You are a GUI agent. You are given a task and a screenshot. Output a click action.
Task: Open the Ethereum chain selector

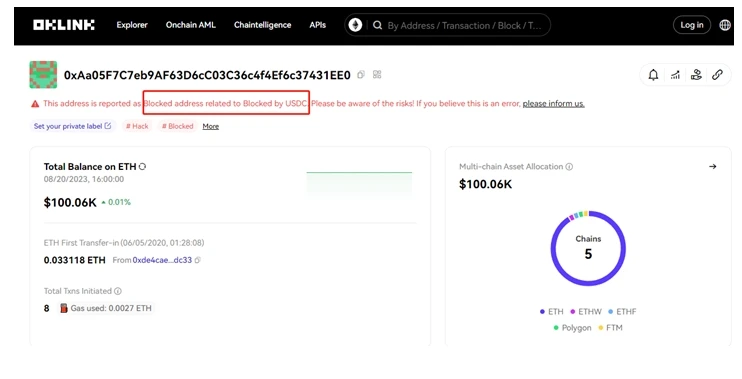coord(355,25)
